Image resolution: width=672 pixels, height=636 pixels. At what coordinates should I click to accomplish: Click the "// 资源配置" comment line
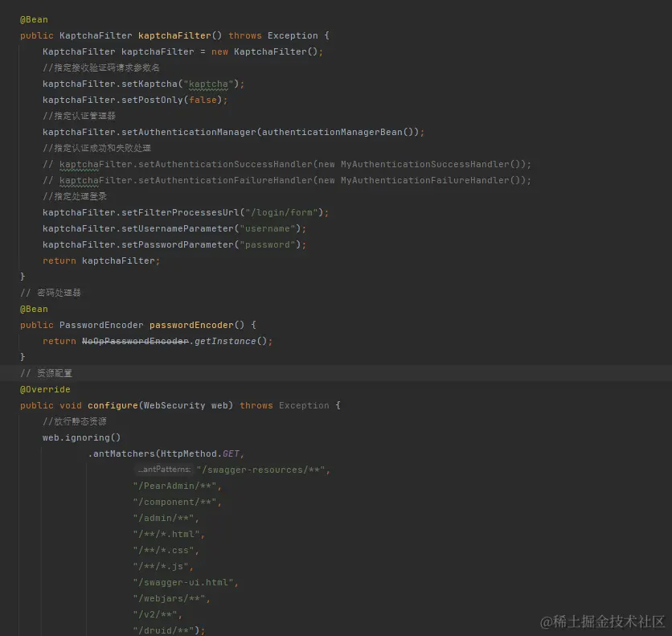click(x=47, y=373)
